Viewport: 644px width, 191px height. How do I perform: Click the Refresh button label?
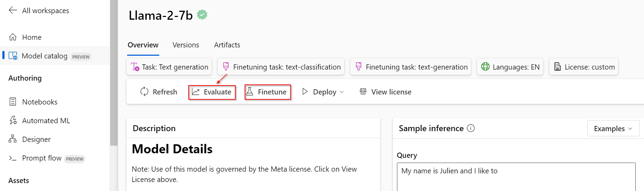click(165, 92)
